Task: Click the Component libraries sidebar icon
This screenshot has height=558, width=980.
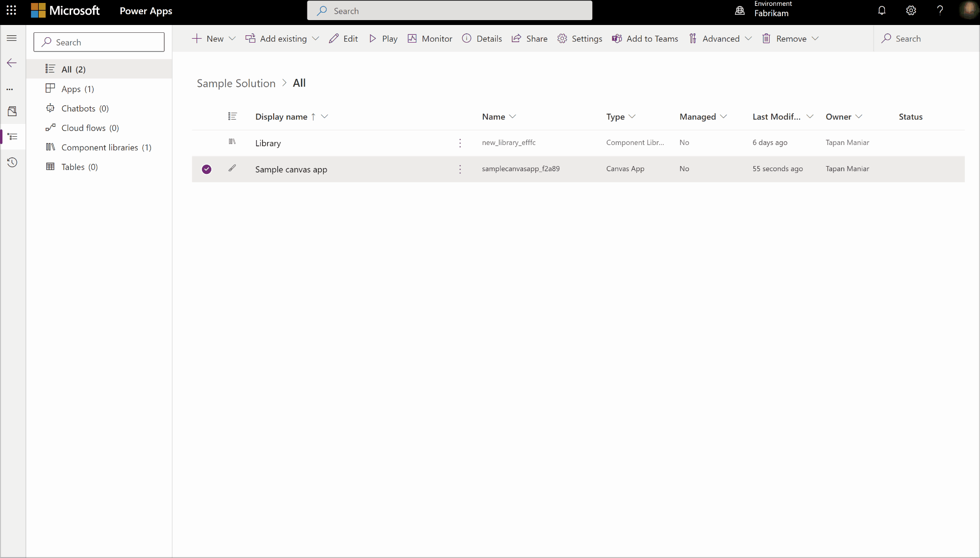Action: pos(50,146)
